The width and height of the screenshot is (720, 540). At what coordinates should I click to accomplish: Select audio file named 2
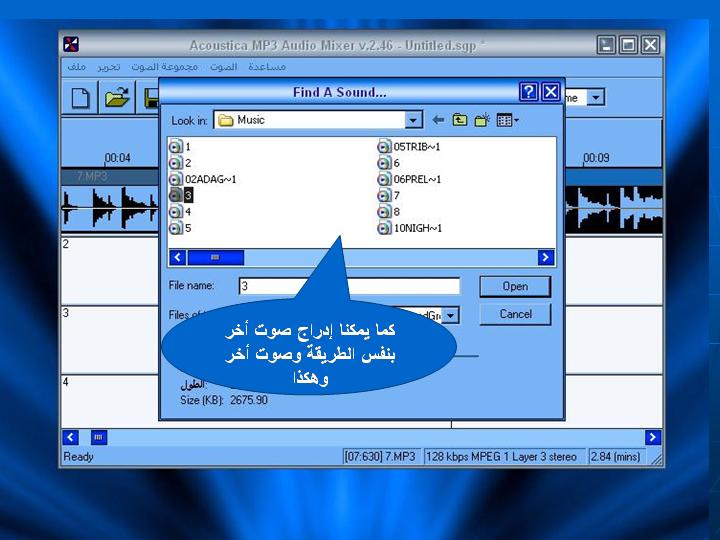point(180,163)
